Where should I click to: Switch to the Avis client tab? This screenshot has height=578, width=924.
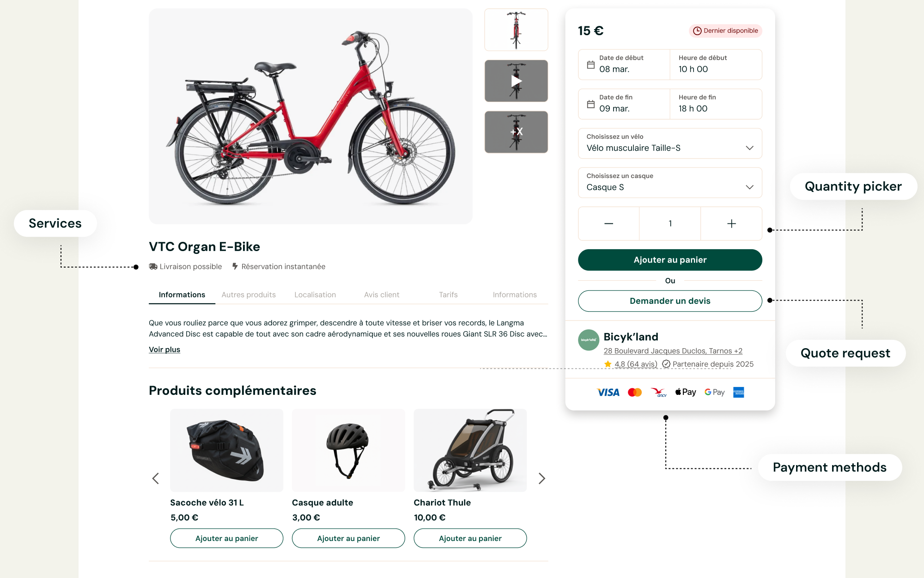[x=382, y=295]
